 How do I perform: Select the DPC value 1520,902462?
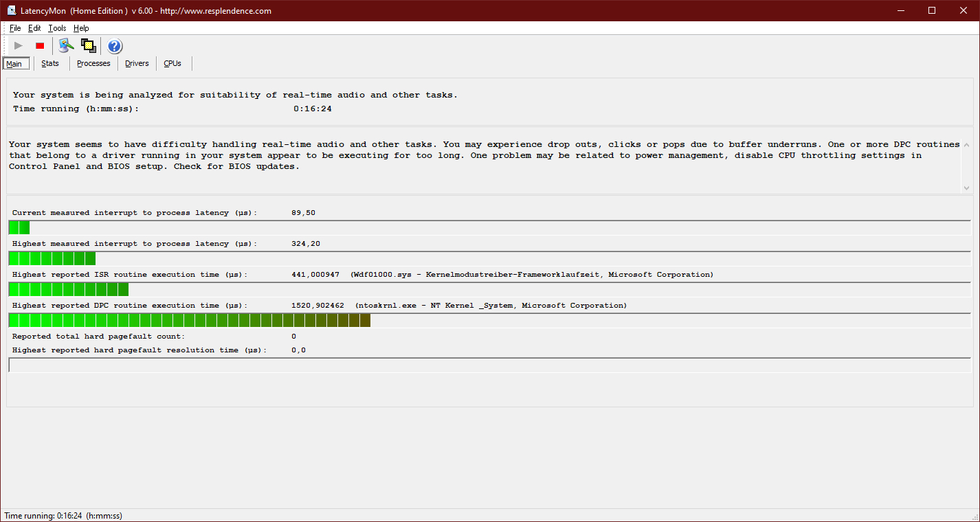point(318,306)
